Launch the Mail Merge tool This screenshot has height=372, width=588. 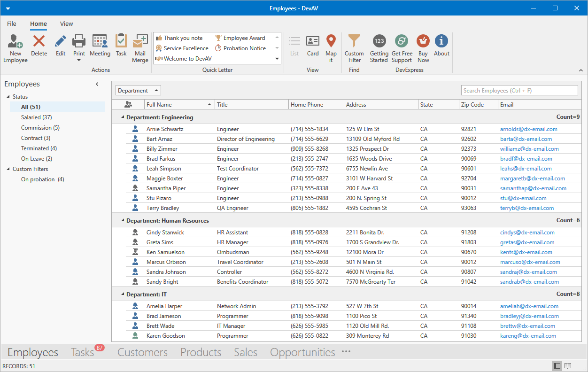pyautogui.click(x=140, y=48)
